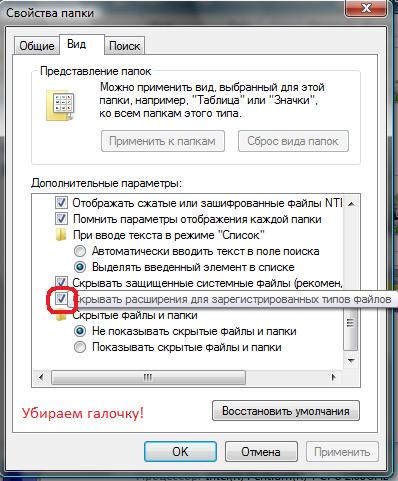Click При вводе текста в режиме Список
The width and height of the screenshot is (398, 481).
(169, 235)
